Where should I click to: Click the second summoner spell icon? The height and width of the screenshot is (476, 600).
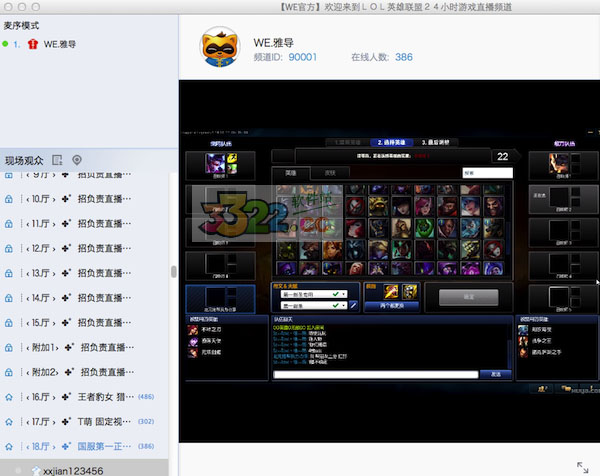pyautogui.click(x=409, y=292)
